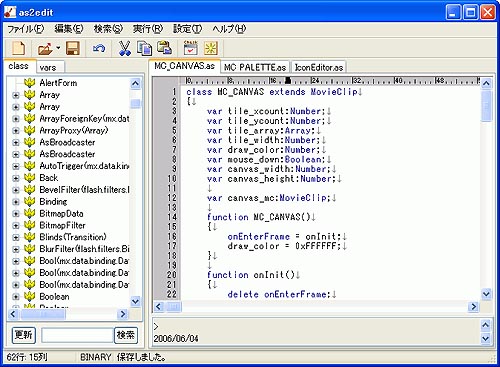Expand the ArrayForeignKey tree node

(x=16, y=119)
